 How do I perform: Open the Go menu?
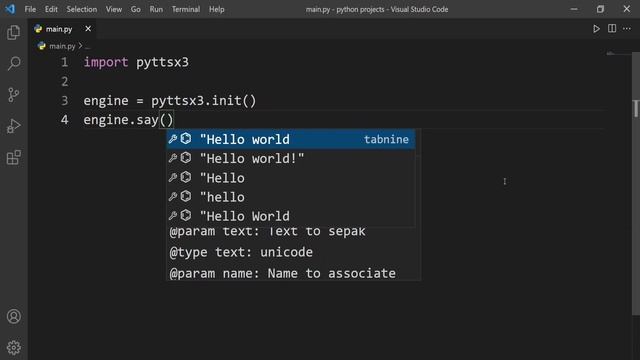point(136,9)
